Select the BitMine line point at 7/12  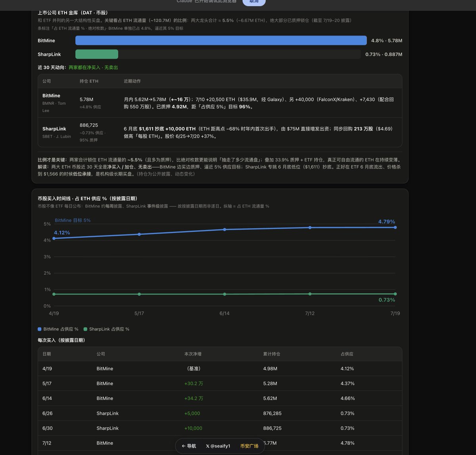[x=310, y=227]
